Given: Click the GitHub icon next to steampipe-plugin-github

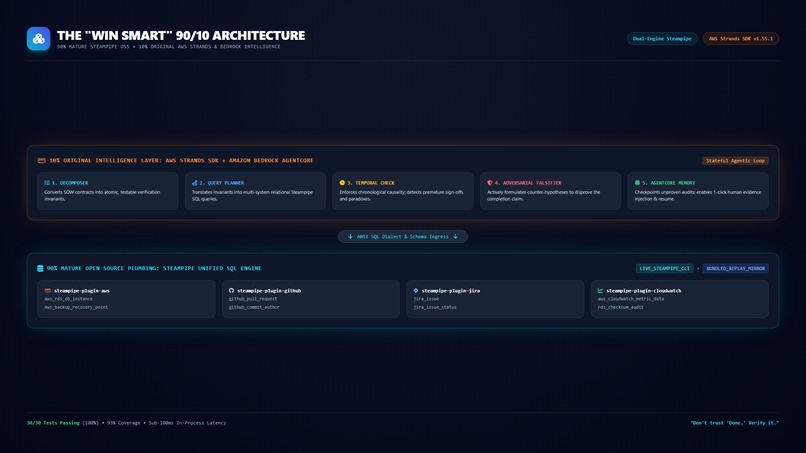Looking at the screenshot, I should click(231, 291).
